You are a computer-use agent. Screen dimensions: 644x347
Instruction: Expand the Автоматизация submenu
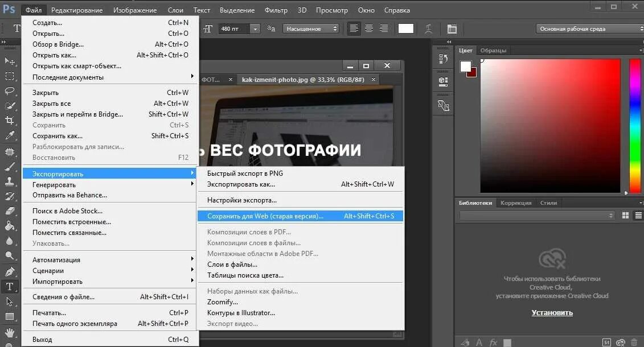coord(110,259)
